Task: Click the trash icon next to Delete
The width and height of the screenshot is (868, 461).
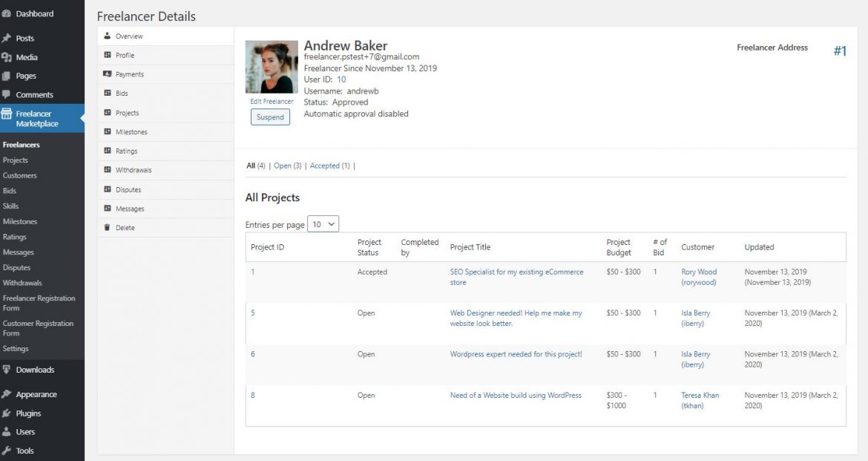Action: click(x=108, y=227)
